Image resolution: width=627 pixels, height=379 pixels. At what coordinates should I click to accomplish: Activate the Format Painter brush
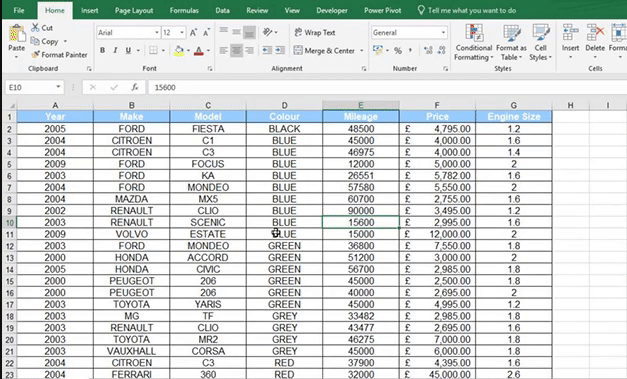point(36,54)
